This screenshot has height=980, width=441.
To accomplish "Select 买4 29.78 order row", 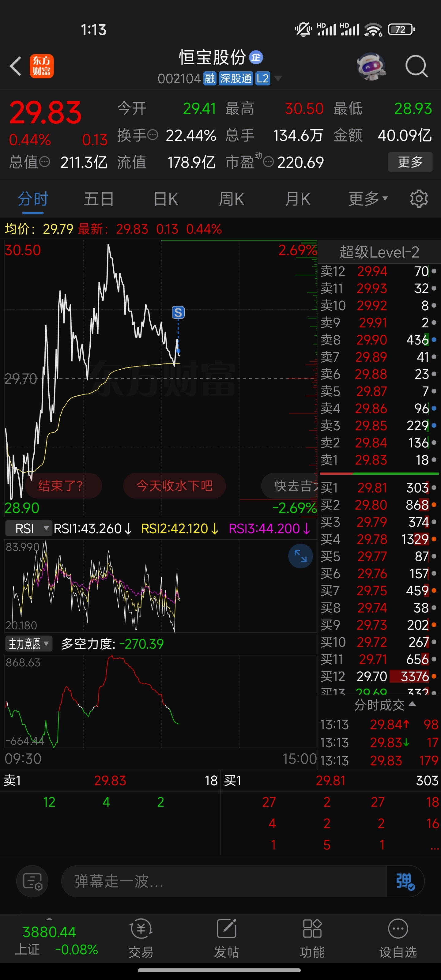I will tap(379, 539).
